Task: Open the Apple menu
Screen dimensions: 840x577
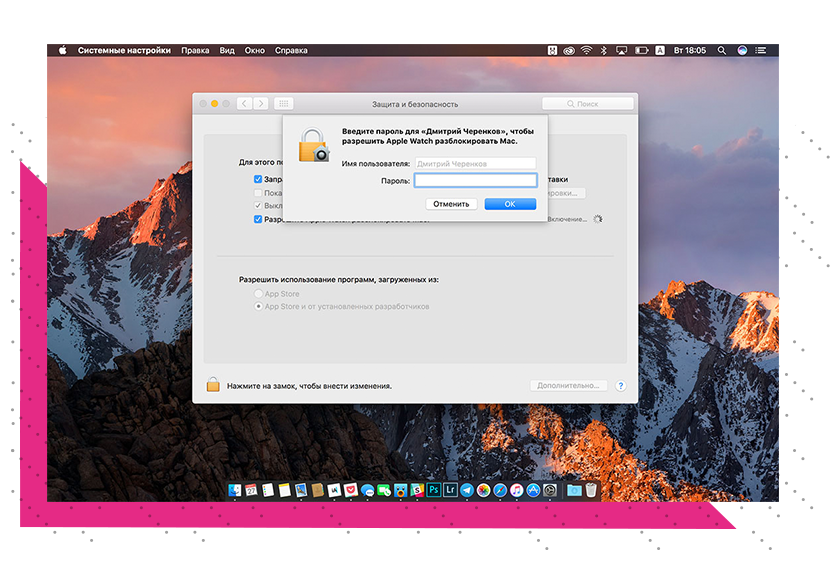Action: [x=62, y=50]
